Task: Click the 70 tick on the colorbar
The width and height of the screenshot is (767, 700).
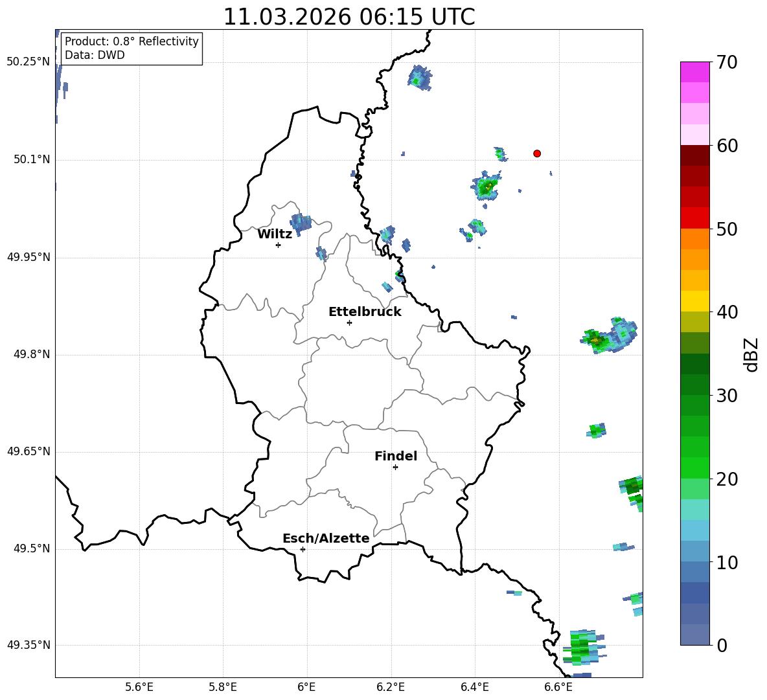Action: coord(726,63)
